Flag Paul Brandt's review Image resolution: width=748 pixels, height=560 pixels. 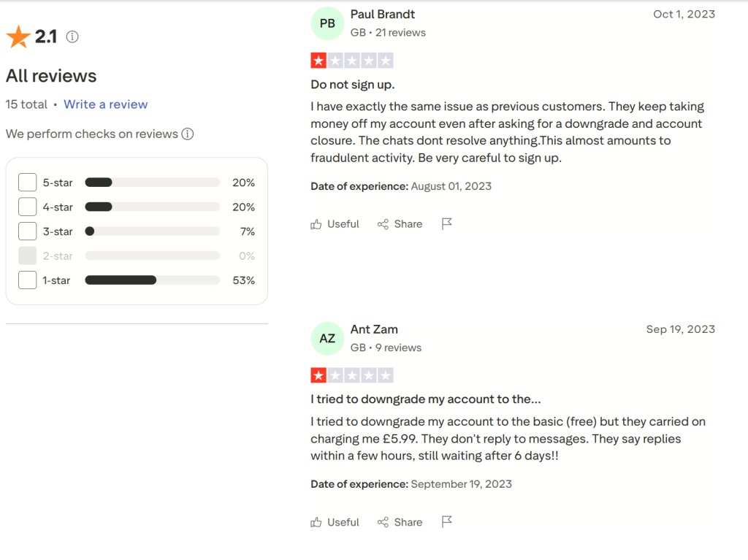point(447,224)
